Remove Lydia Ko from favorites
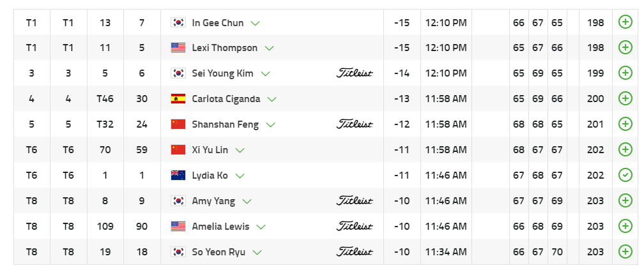Viewport: 644px width, 277px height. click(x=625, y=176)
